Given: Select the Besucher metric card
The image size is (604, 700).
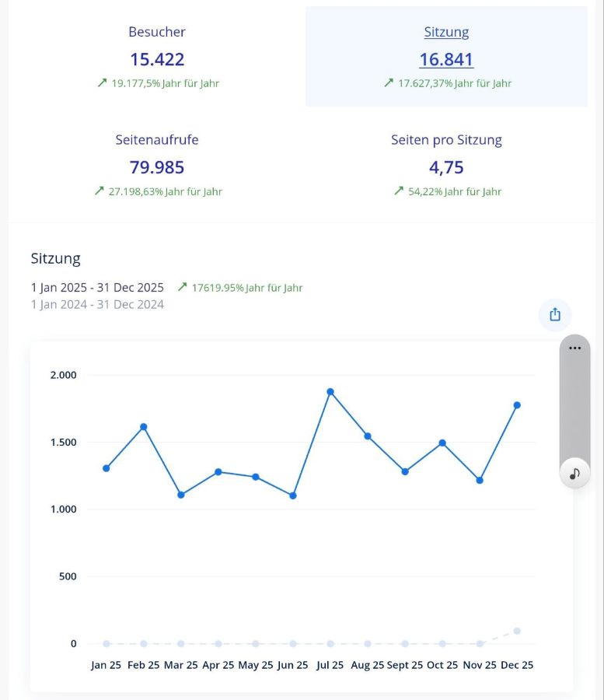Looking at the screenshot, I should tap(157, 57).
